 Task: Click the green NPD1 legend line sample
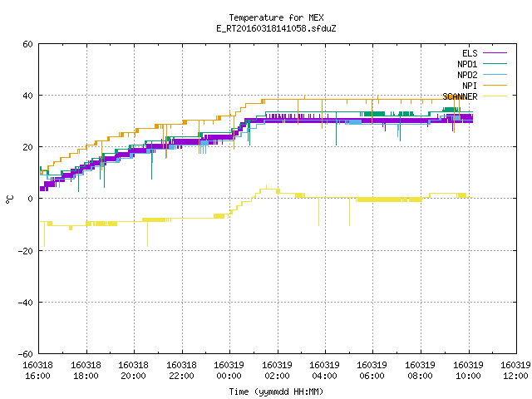pos(495,64)
